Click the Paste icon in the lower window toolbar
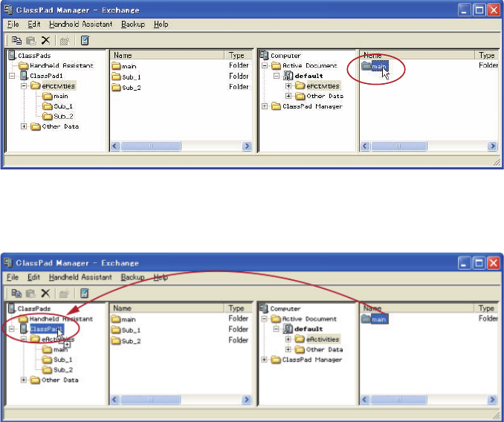Viewport: 504px width, 422px height. pos(31,293)
